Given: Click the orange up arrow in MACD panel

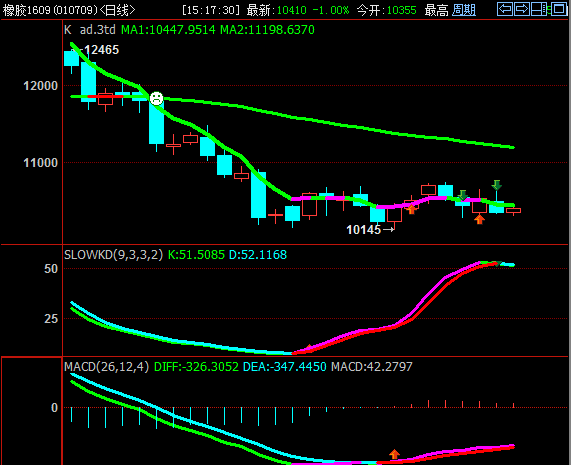Looking at the screenshot, I should coord(394,454).
